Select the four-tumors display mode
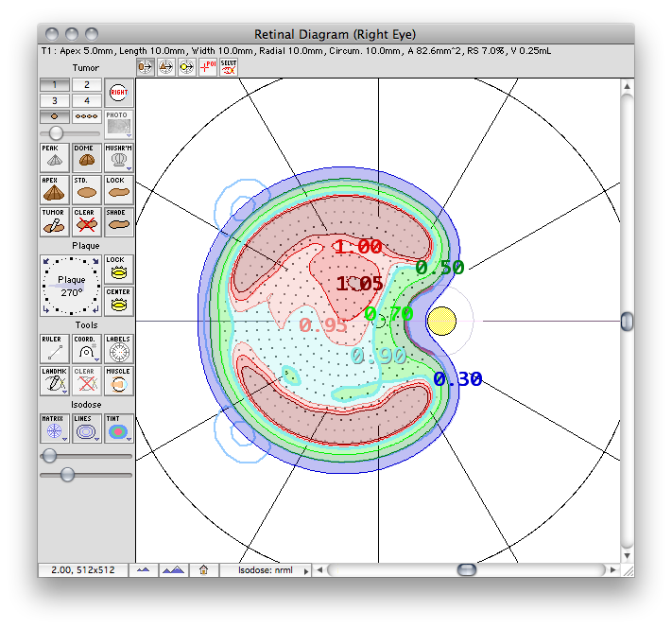Screen dimensions: 672x629 pos(87,116)
